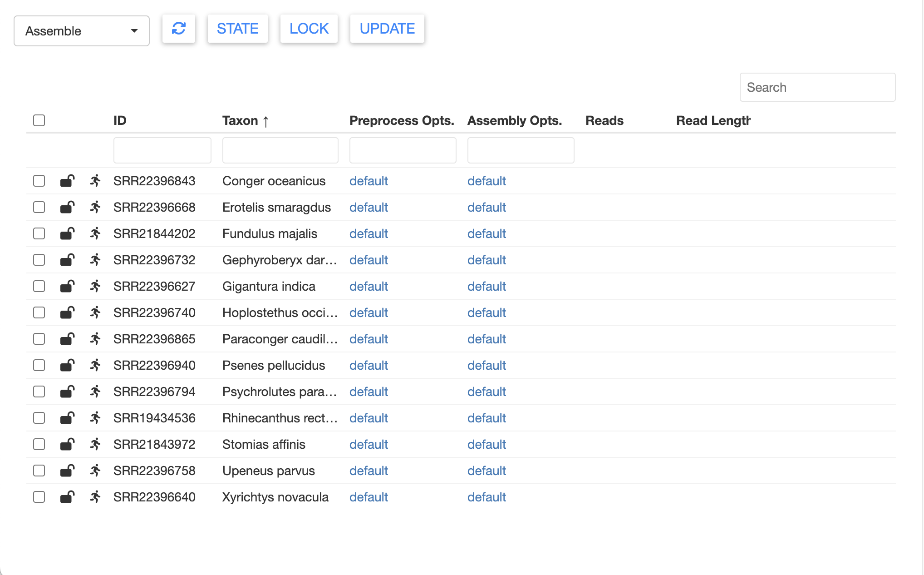Click the Read Length column header
The image size is (924, 575).
point(713,120)
